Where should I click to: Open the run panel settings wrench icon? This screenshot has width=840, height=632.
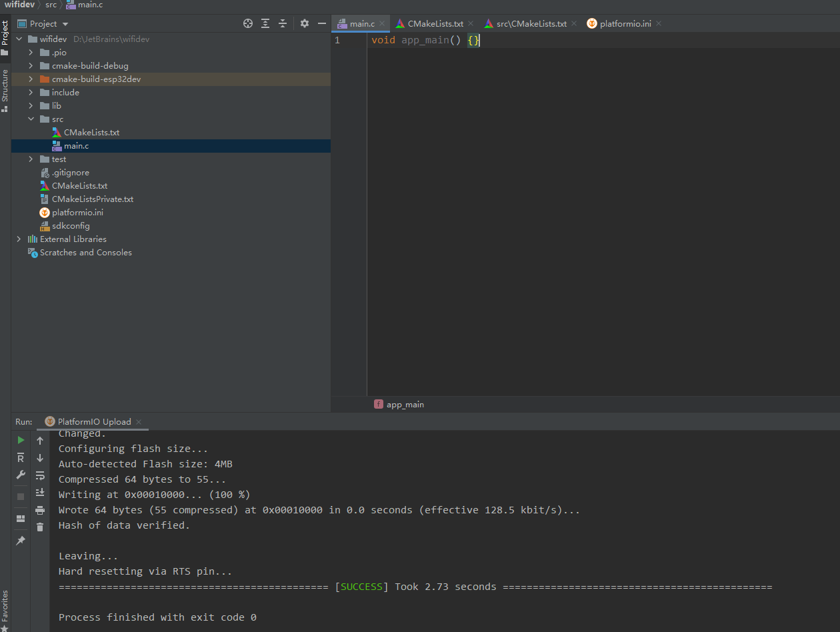pos(20,475)
